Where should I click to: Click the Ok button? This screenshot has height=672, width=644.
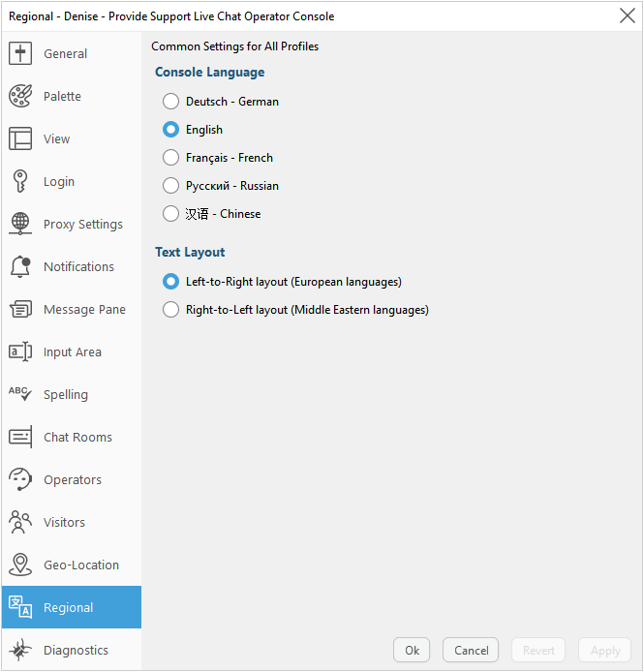(x=412, y=650)
